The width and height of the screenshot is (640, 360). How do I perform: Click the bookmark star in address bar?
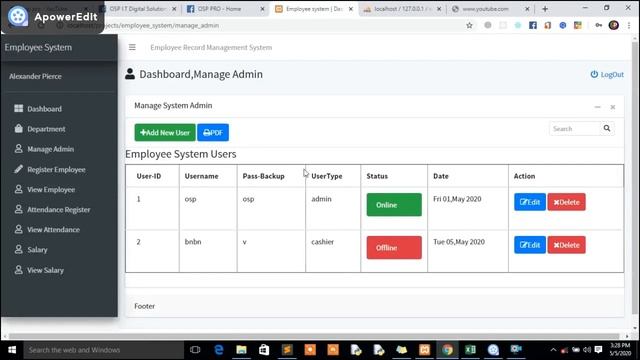point(469,25)
